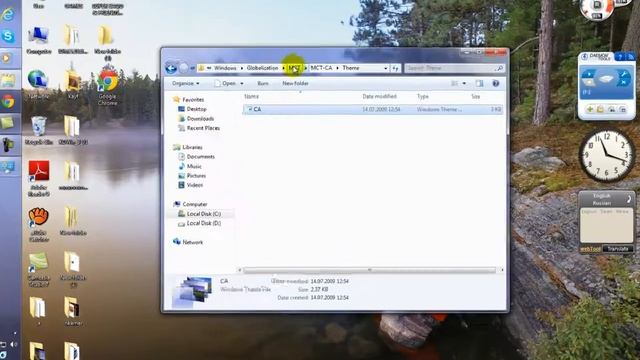640x360 pixels.
Task: Open Skype from the taskbar
Action: 7,36
